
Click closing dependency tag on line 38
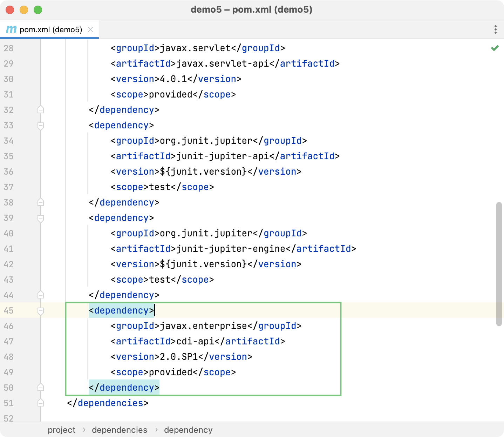tap(124, 202)
